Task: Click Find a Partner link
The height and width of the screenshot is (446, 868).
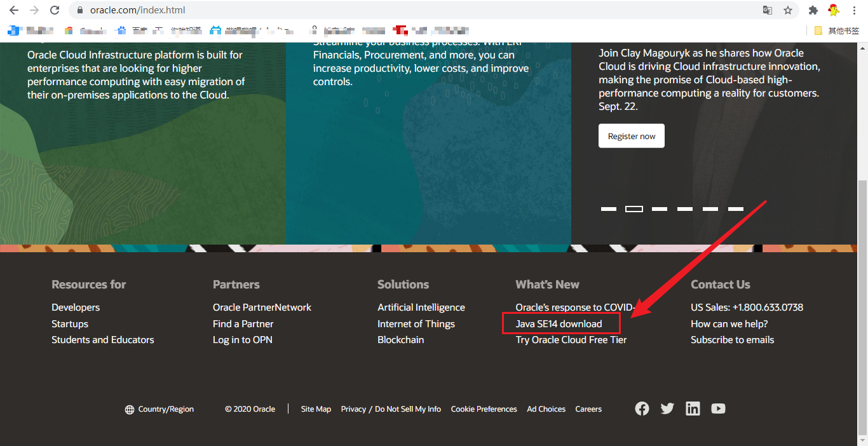Action: pos(243,324)
